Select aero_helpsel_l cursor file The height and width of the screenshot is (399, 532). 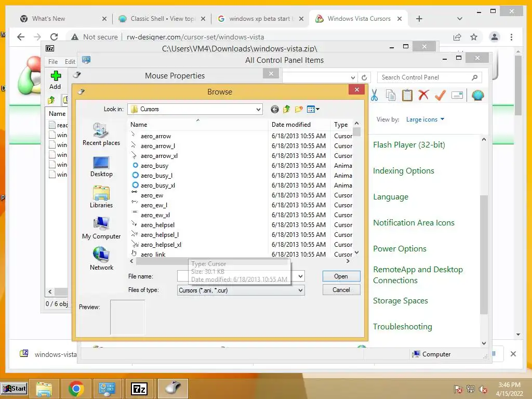(x=159, y=235)
